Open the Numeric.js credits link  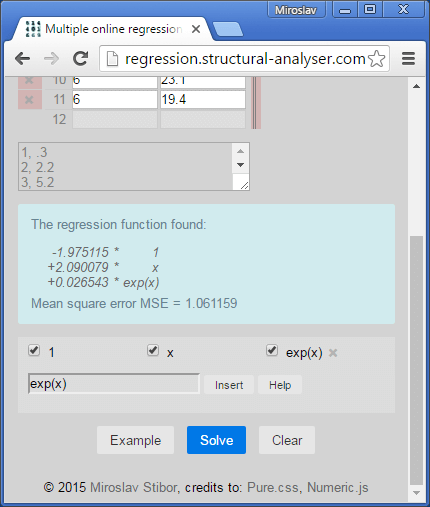[337, 487]
